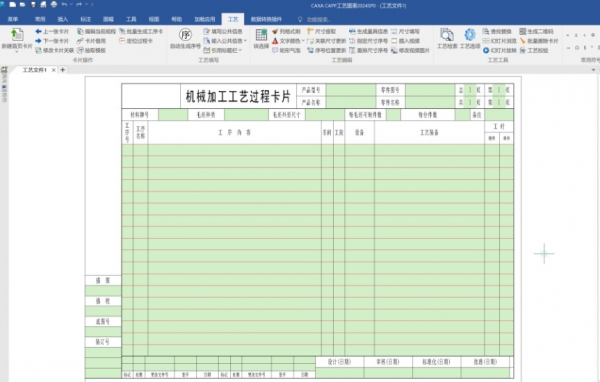Expand 输入公共信息 dropdown arrow
600x382 pixels.
(x=245, y=41)
